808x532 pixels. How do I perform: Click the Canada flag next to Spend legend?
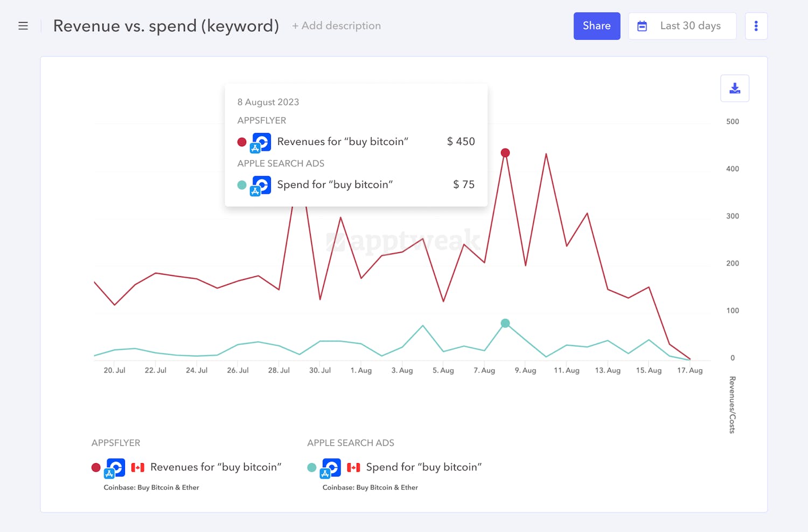(x=354, y=467)
